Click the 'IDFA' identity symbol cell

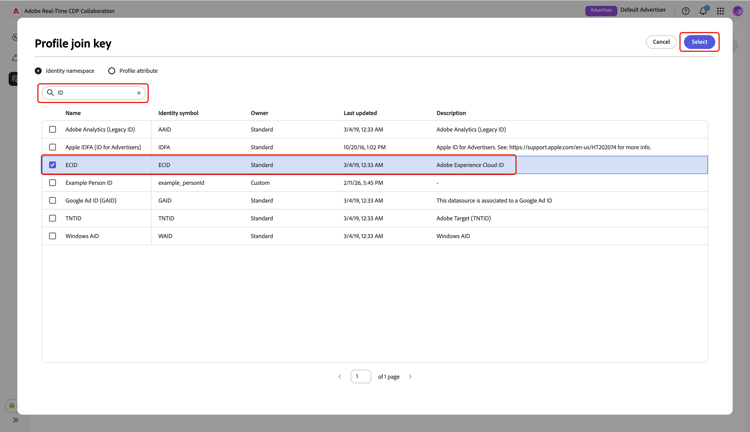click(x=164, y=147)
